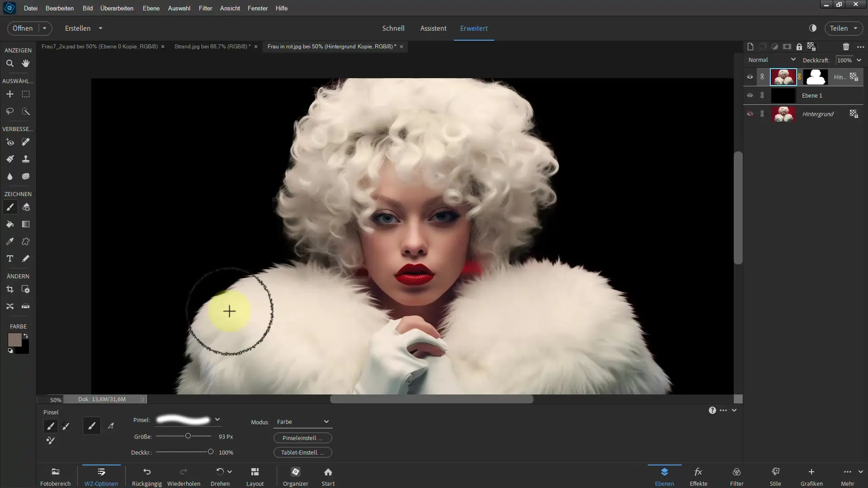Select the Quick Selection wand tool
This screenshot has width=868, height=488.
[x=26, y=112]
